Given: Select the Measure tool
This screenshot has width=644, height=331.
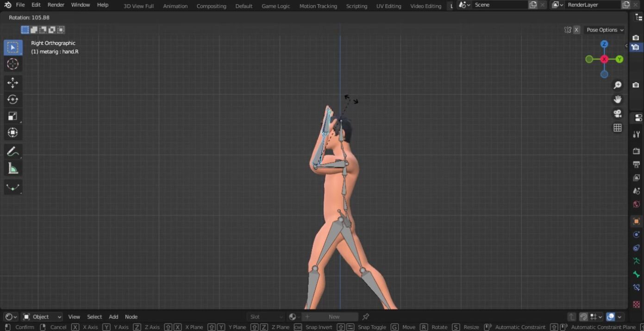Looking at the screenshot, I should [x=13, y=169].
